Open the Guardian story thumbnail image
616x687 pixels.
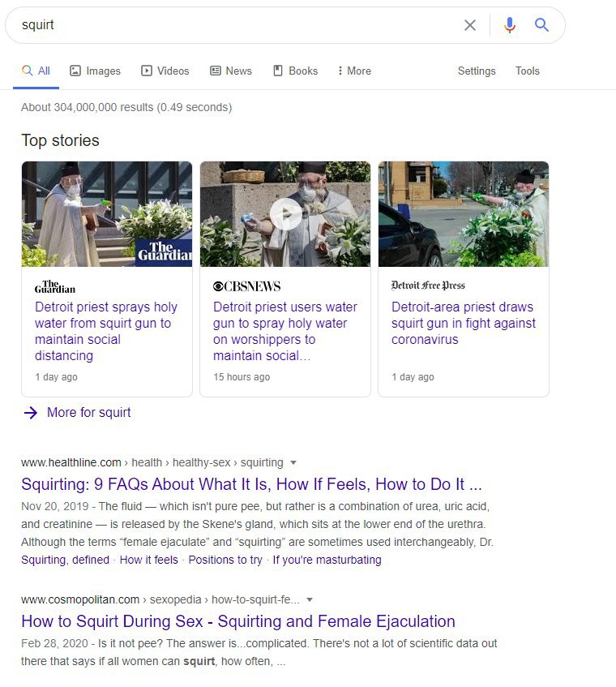(x=107, y=214)
